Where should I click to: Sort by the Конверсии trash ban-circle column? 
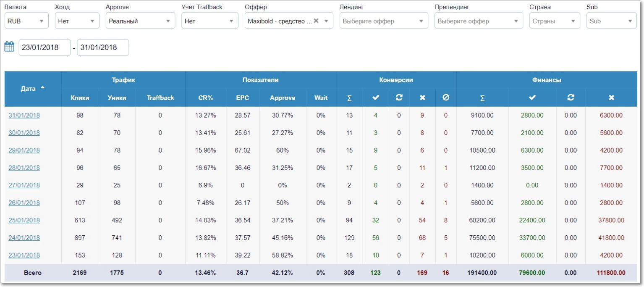coord(446,98)
